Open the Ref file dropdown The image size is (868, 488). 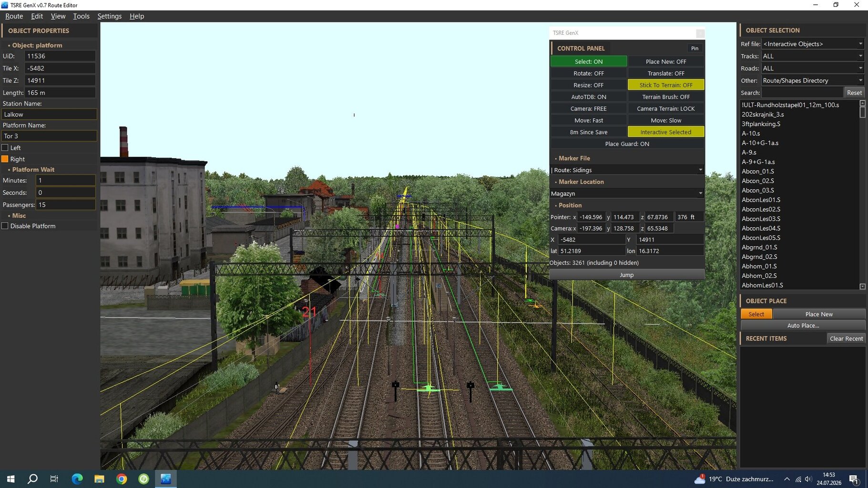point(813,44)
